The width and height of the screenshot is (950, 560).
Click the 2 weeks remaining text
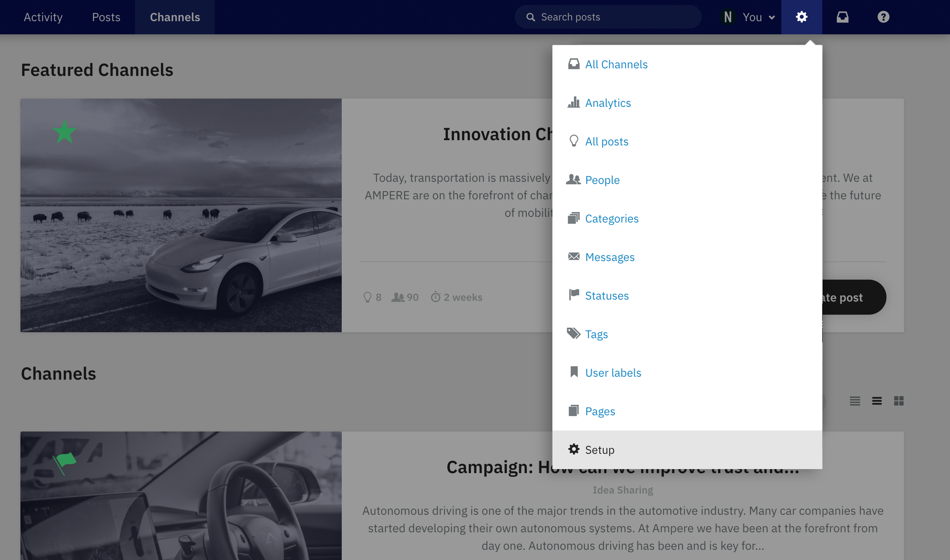(x=463, y=298)
